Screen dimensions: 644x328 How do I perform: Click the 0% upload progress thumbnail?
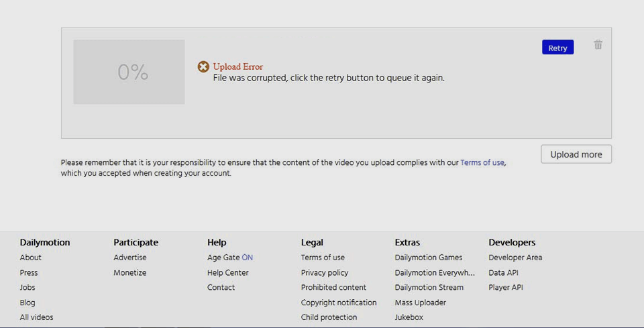(129, 72)
